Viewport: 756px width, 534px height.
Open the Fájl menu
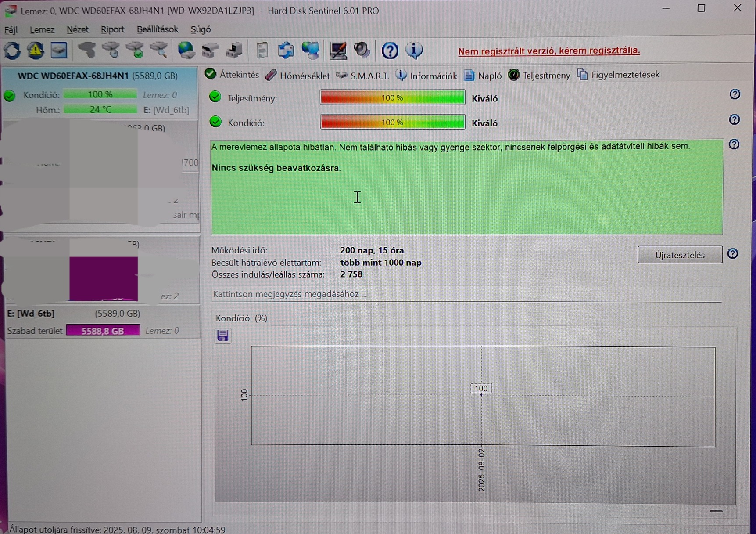click(x=11, y=30)
